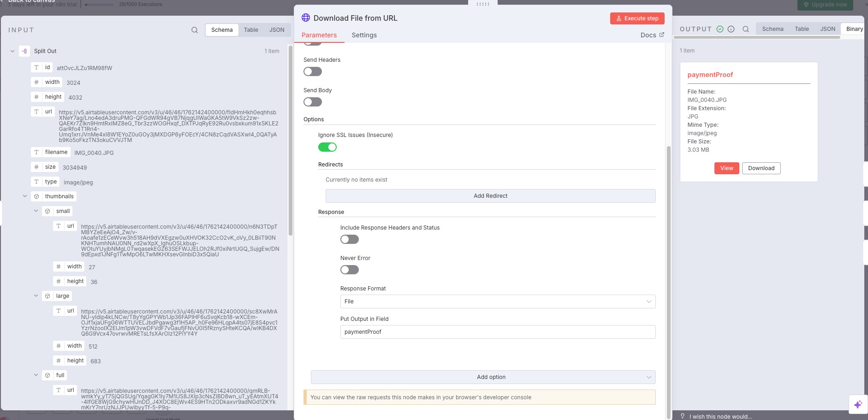This screenshot has width=868, height=420.
Task: Click the output info icon
Action: coord(731,29)
